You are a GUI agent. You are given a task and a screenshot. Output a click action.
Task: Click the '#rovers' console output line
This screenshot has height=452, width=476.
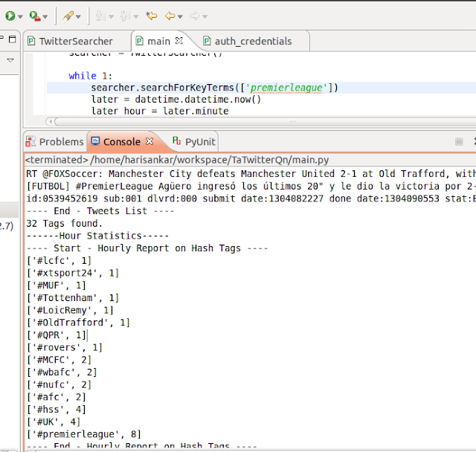[x=65, y=348]
